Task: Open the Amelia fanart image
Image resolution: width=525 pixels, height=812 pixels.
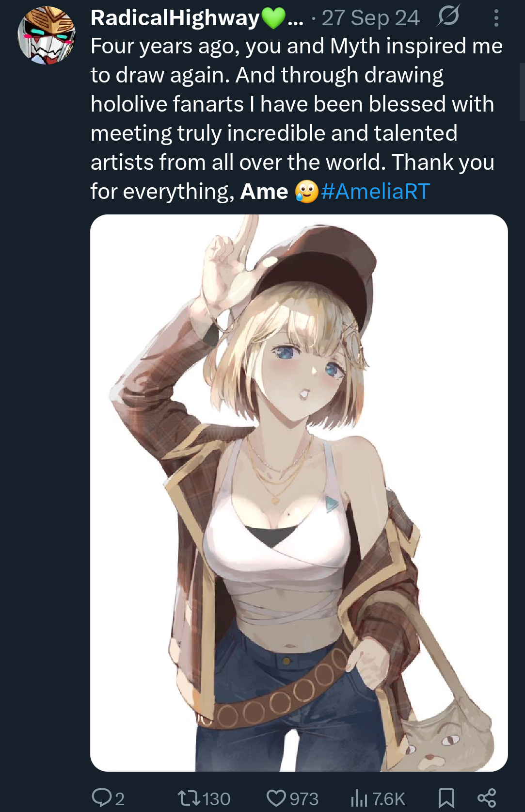Action: (299, 493)
